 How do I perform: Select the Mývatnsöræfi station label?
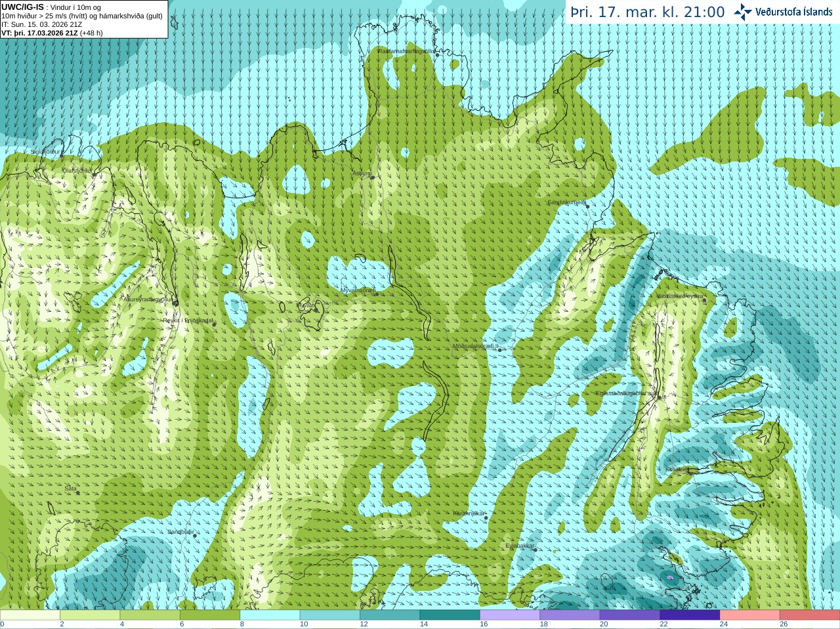[358, 290]
